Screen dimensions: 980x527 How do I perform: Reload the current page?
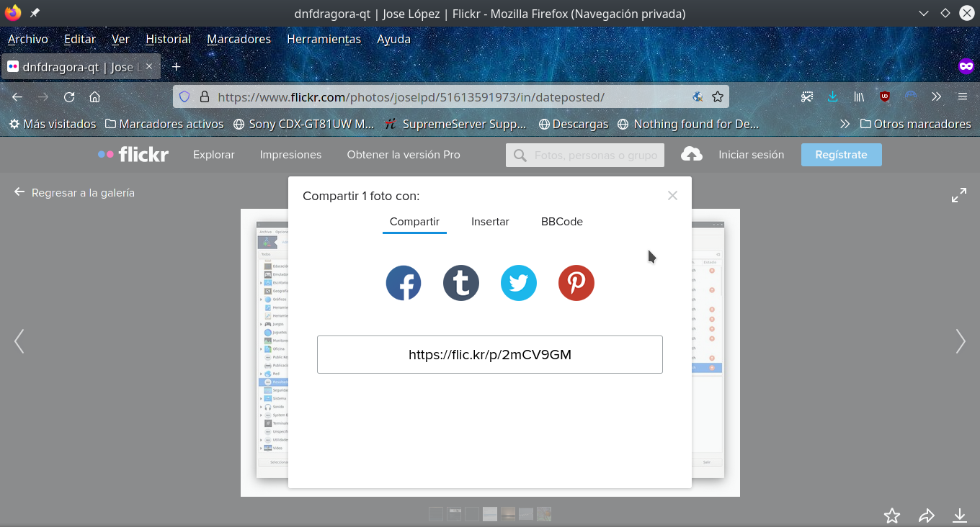(x=69, y=96)
